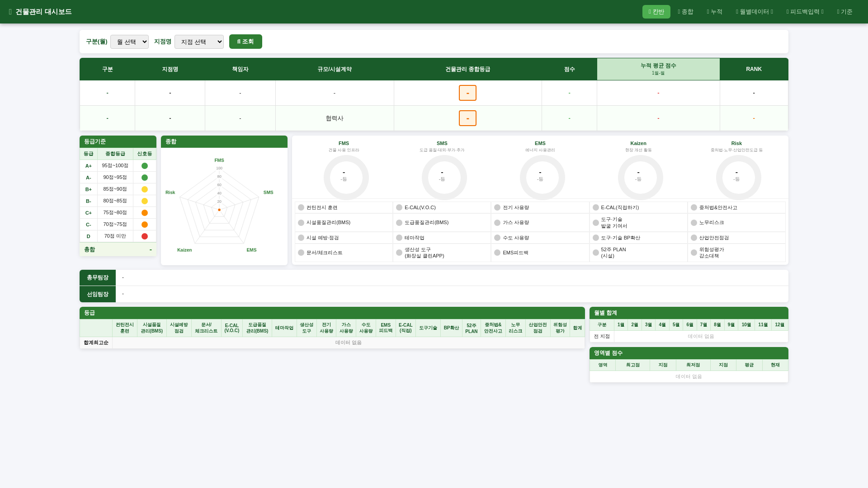
Task: Click the status dot beside 문서/체크리스트
Action: click(x=301, y=253)
